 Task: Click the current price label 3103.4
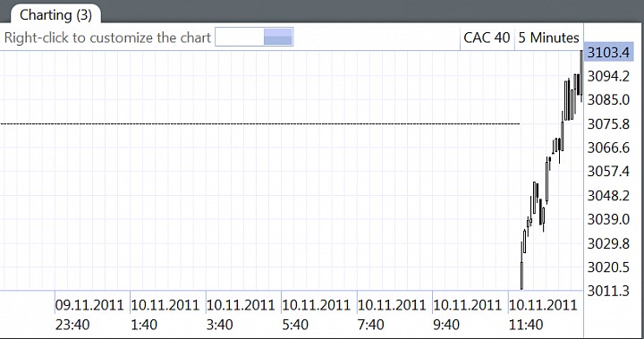coord(608,53)
